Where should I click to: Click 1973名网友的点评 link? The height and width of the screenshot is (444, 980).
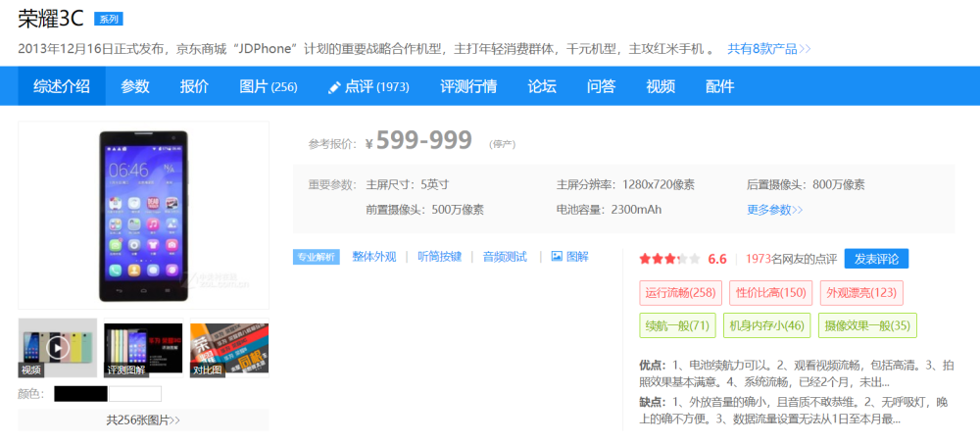point(791,259)
